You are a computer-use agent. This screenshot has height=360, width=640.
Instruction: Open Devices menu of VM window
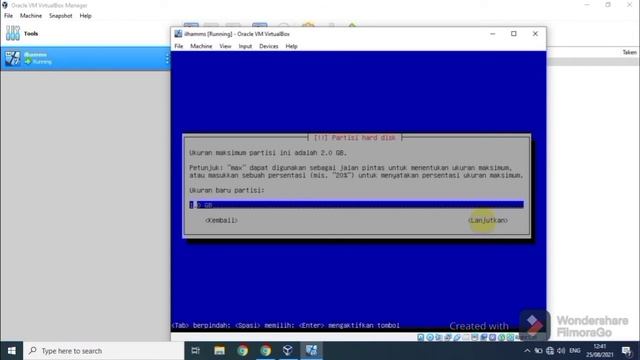[269, 46]
